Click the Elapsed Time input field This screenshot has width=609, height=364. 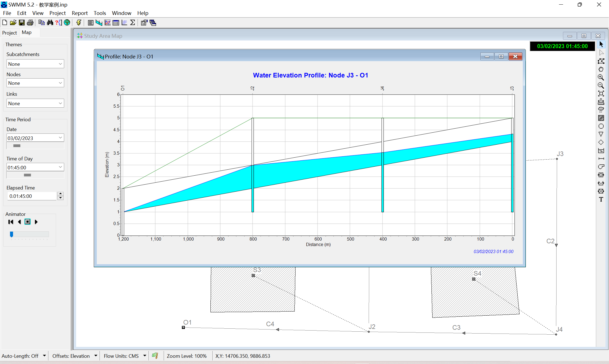point(32,196)
